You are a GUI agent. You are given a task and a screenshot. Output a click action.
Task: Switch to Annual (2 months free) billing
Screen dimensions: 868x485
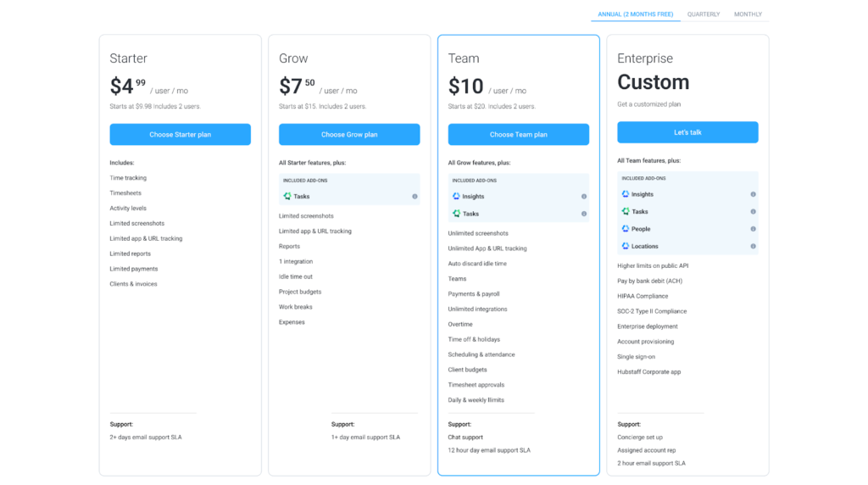(x=636, y=14)
